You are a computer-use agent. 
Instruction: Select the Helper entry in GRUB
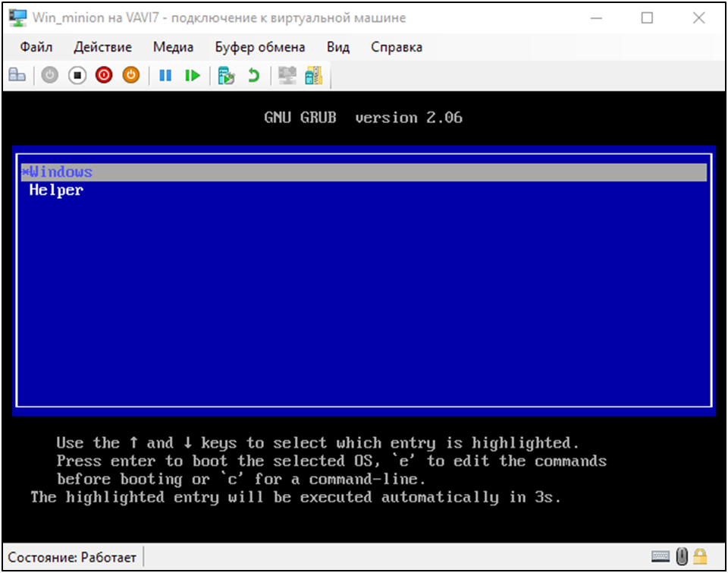[x=56, y=190]
